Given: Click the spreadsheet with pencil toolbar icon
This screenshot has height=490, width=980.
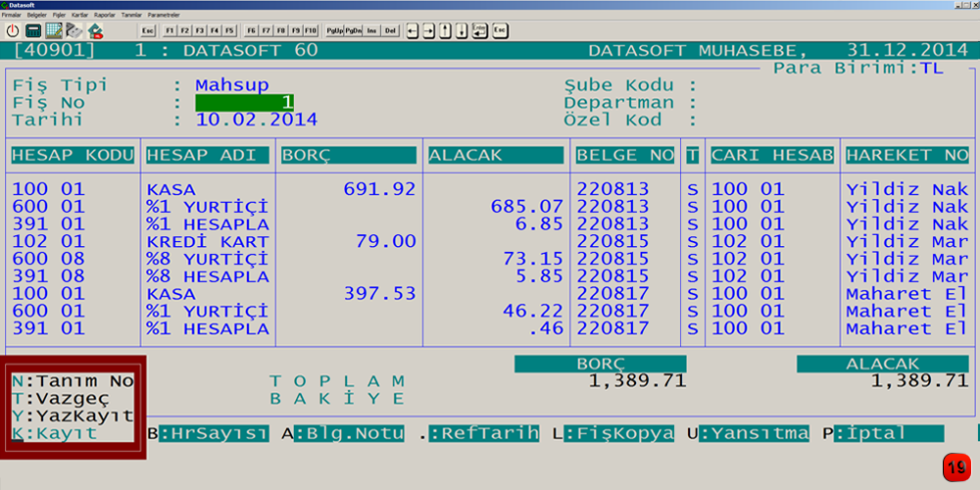Looking at the screenshot, I should pos(54,30).
